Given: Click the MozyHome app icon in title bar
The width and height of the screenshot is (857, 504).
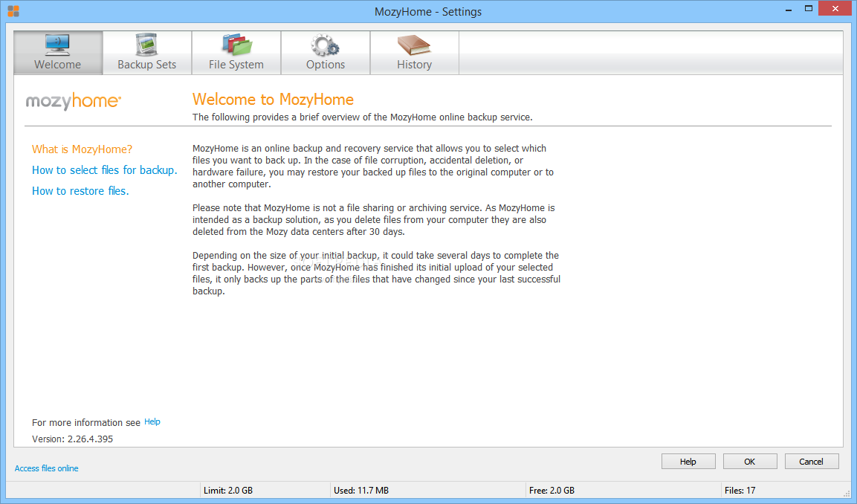Looking at the screenshot, I should tap(13, 11).
